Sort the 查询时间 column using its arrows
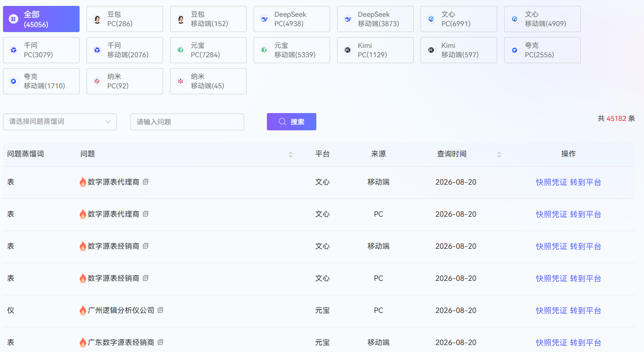Viewport: 644px width, 352px height. click(x=499, y=155)
